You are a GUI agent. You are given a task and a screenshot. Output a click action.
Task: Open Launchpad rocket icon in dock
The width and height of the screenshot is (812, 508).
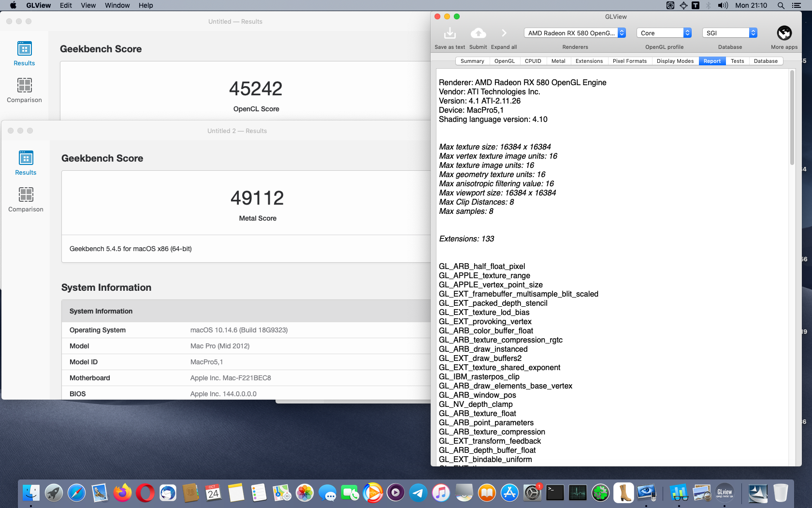coord(54,493)
